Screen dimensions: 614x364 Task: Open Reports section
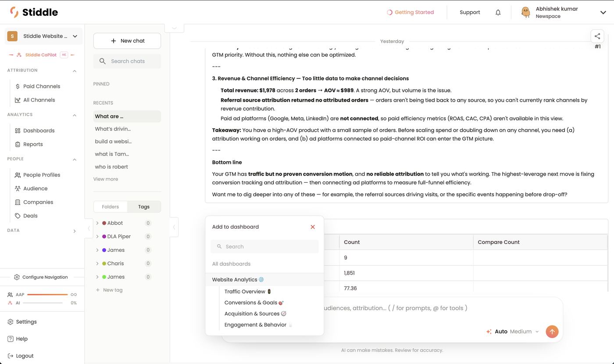pos(33,144)
